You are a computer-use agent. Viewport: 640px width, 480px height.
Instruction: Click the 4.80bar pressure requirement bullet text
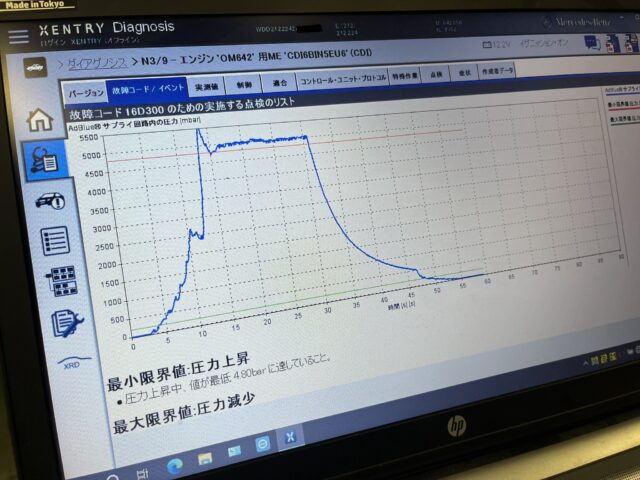227,380
